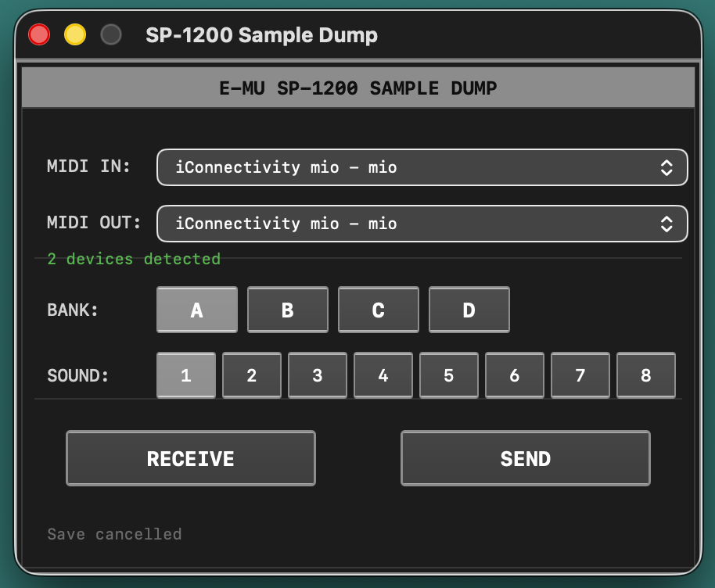Click the MIDI IN: label

88,167
